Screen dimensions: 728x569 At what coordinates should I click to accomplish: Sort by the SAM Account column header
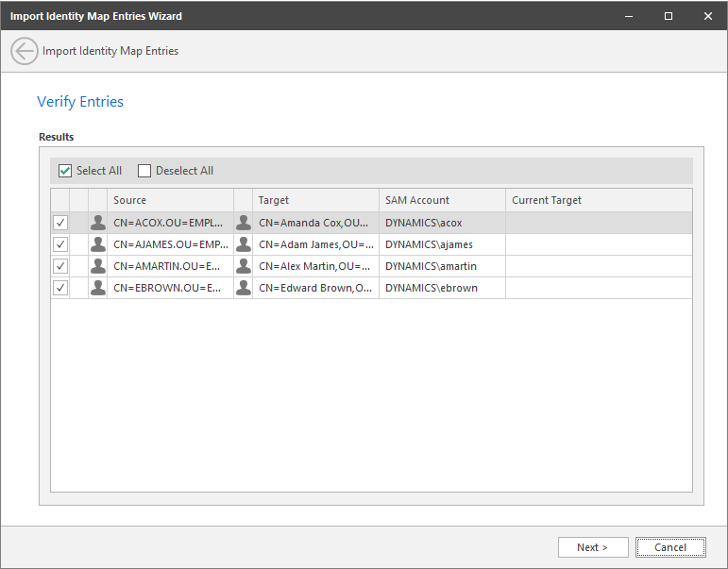click(441, 200)
